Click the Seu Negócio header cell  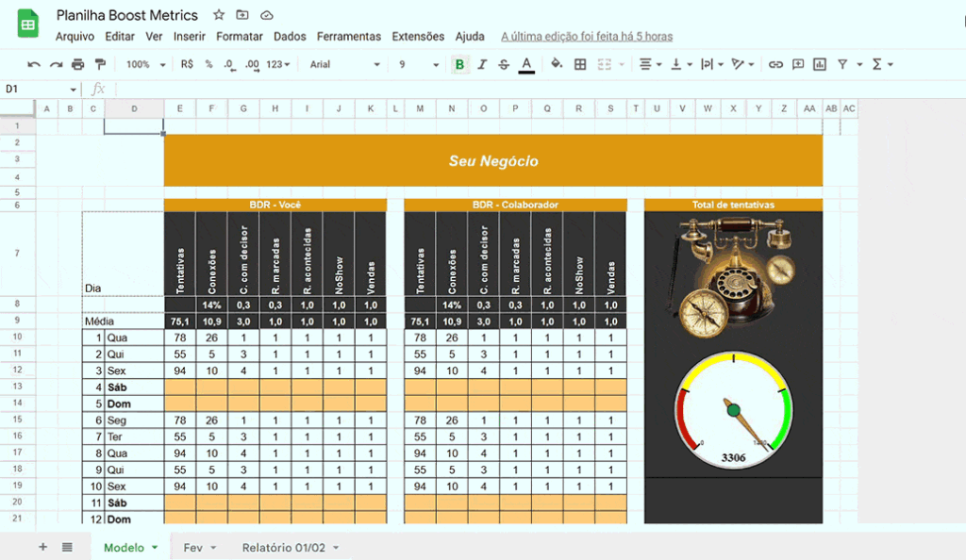(x=492, y=161)
